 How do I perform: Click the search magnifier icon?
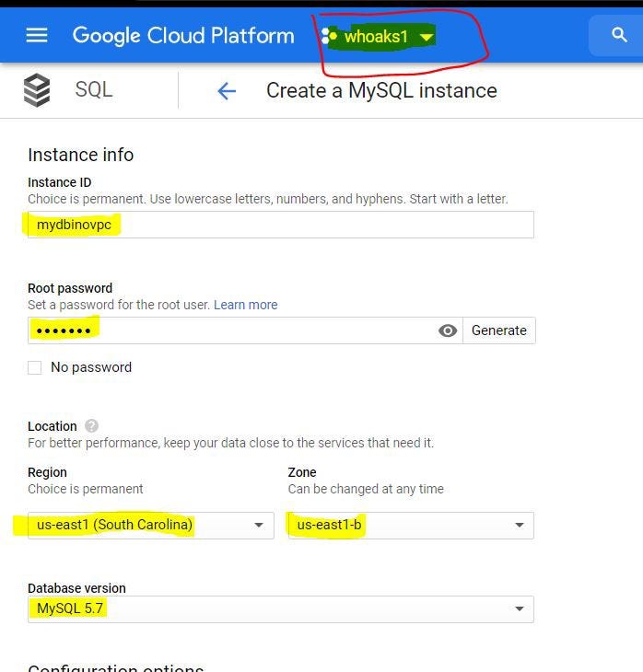(x=619, y=35)
